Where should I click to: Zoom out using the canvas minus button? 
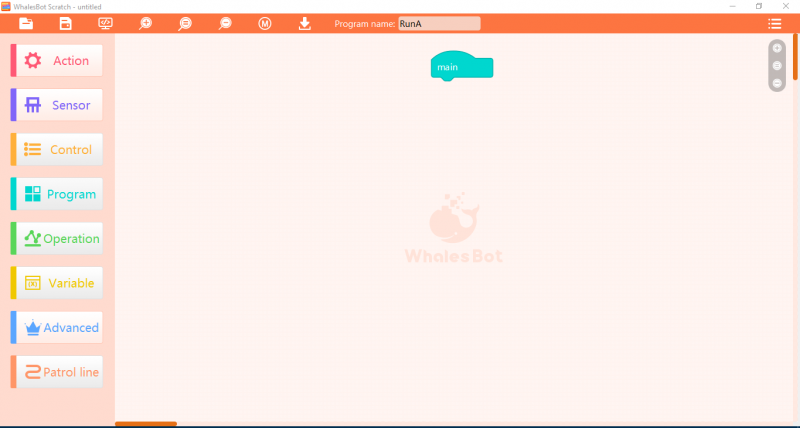coord(777,83)
